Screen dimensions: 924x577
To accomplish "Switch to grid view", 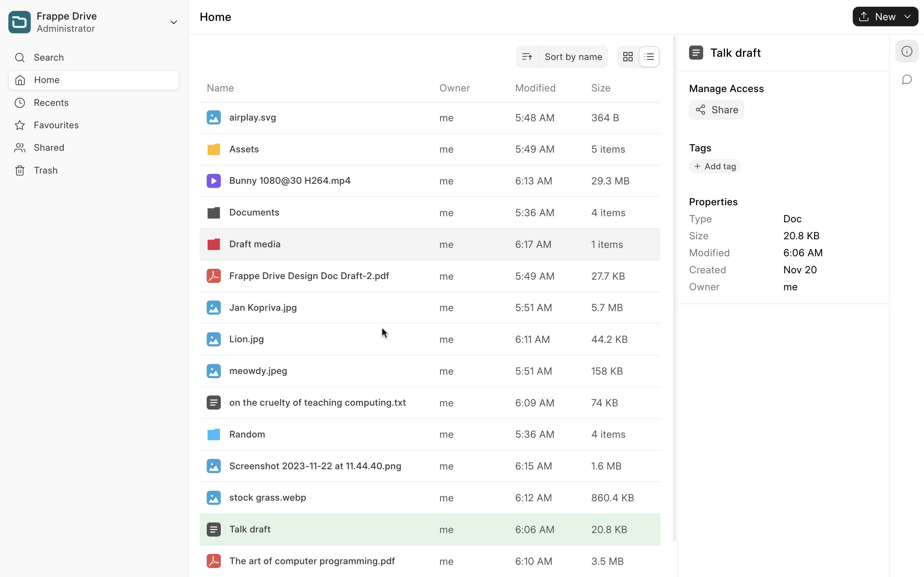I will click(x=628, y=57).
